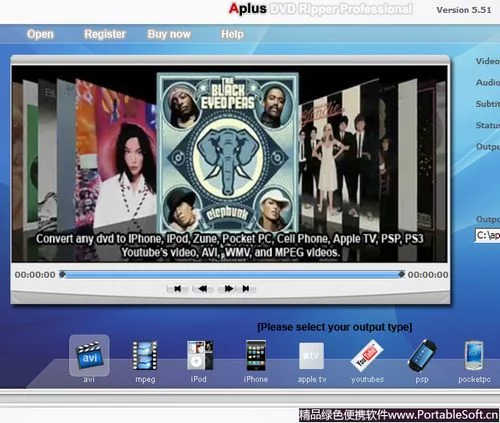Viewport: 500px width, 423px height.
Task: Click the Black Eyed Peas album cover
Action: [x=228, y=152]
